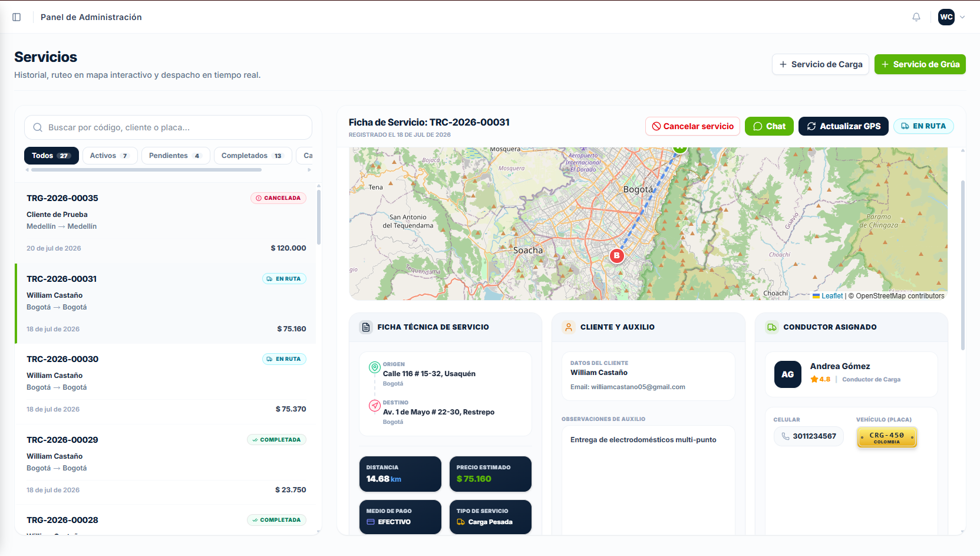Click Actualizar GPS button

[843, 126]
